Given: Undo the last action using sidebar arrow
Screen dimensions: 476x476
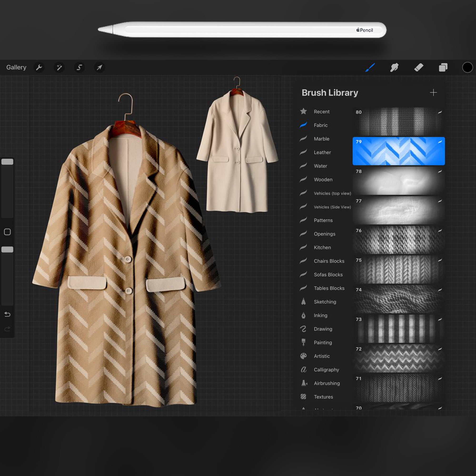Looking at the screenshot, I should (x=7, y=314).
